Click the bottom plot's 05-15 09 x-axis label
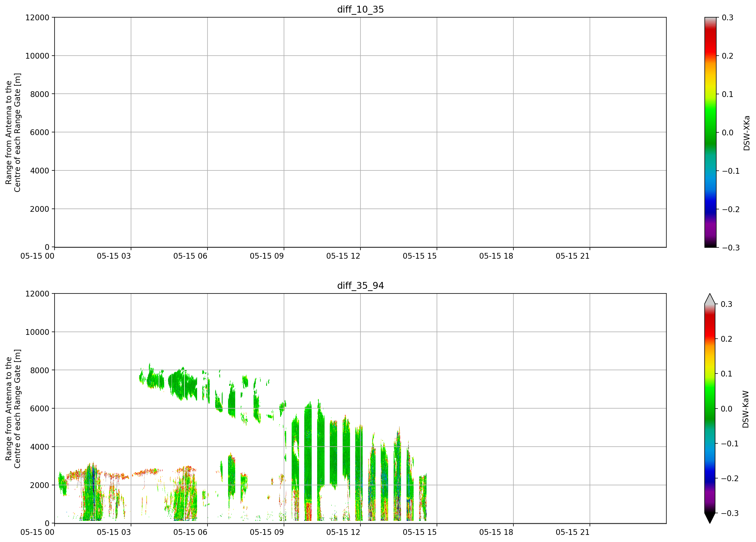 [x=267, y=532]
